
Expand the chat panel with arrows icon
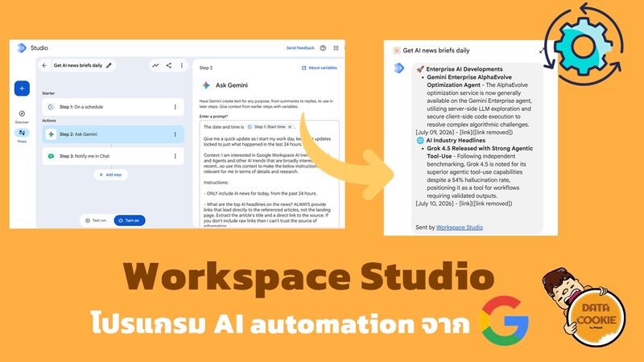pos(542,51)
